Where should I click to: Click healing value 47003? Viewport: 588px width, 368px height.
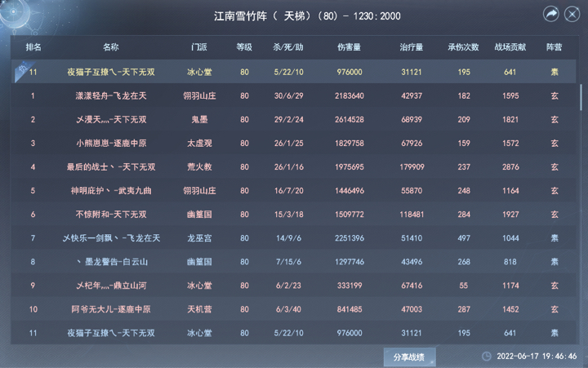point(412,309)
